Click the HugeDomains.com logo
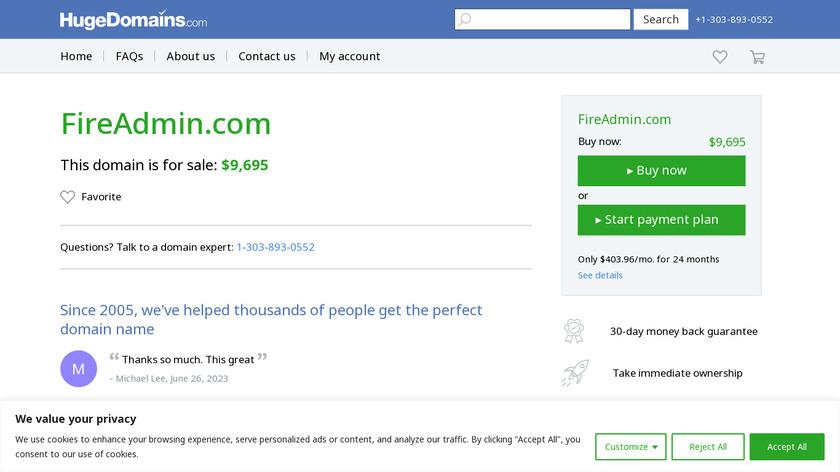 click(x=133, y=20)
